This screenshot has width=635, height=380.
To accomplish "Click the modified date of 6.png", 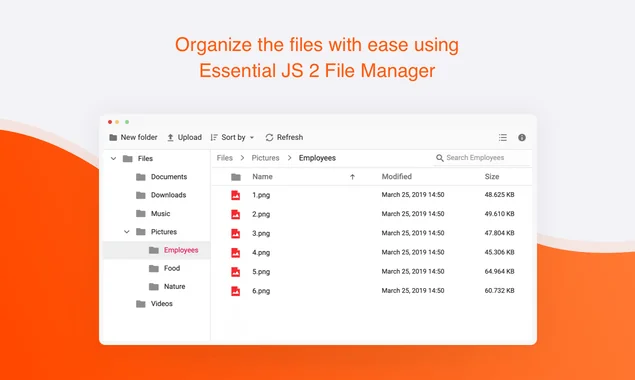I will tap(413, 290).
